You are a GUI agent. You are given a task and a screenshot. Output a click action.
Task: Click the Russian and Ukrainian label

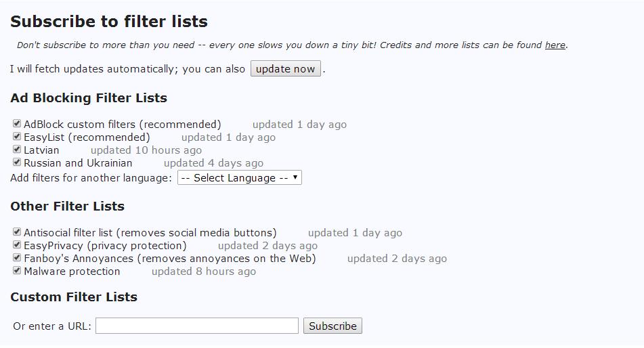coord(78,163)
